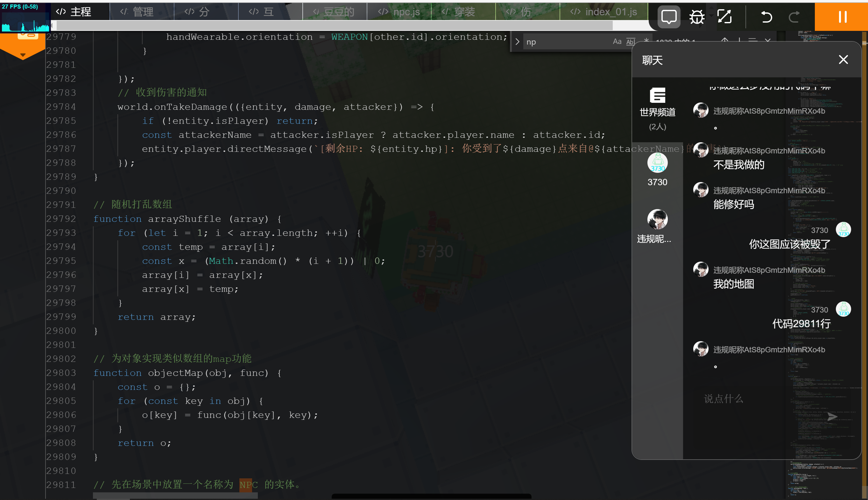Click line number 29792 in gutter
Image resolution: width=868 pixels, height=500 pixels.
click(61, 219)
